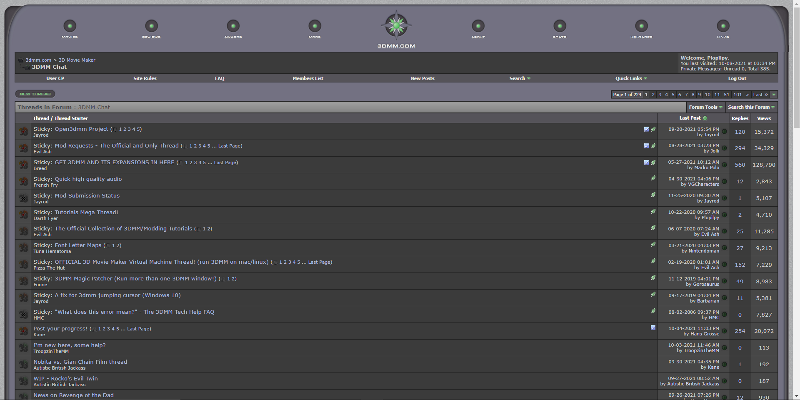The image size is (800, 400).
Task: Go to last post icon for Font Letter Maps
Action: (x=724, y=248)
